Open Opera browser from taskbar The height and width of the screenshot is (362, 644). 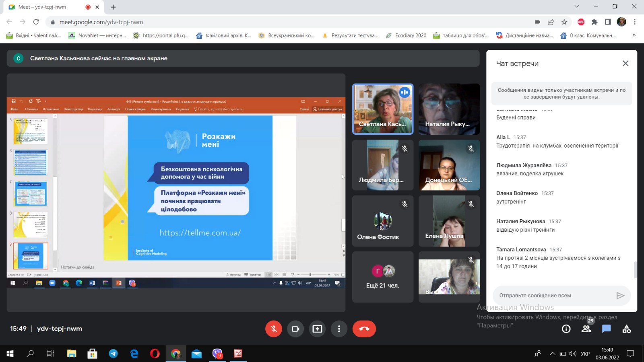click(155, 354)
